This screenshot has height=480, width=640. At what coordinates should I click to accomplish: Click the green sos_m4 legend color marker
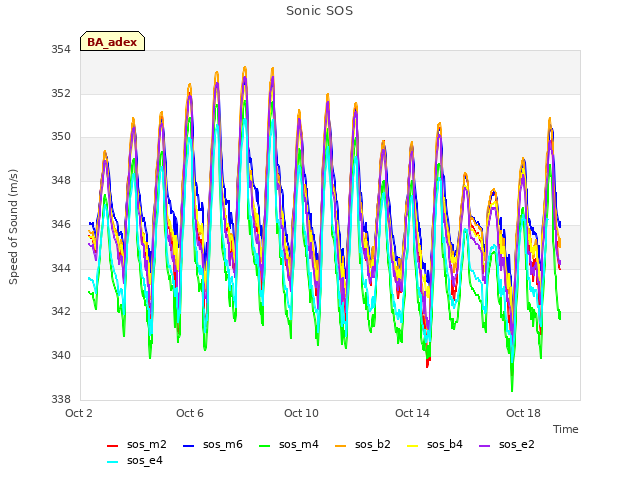click(265, 446)
